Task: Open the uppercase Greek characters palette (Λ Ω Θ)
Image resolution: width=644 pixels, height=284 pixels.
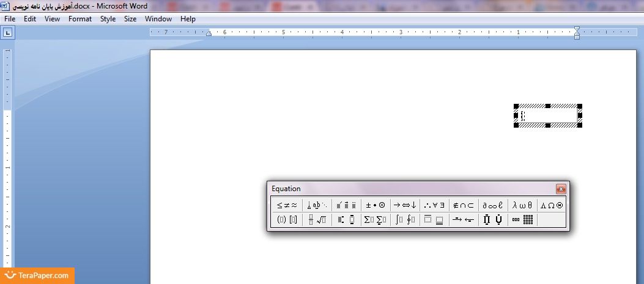Action: (x=551, y=205)
